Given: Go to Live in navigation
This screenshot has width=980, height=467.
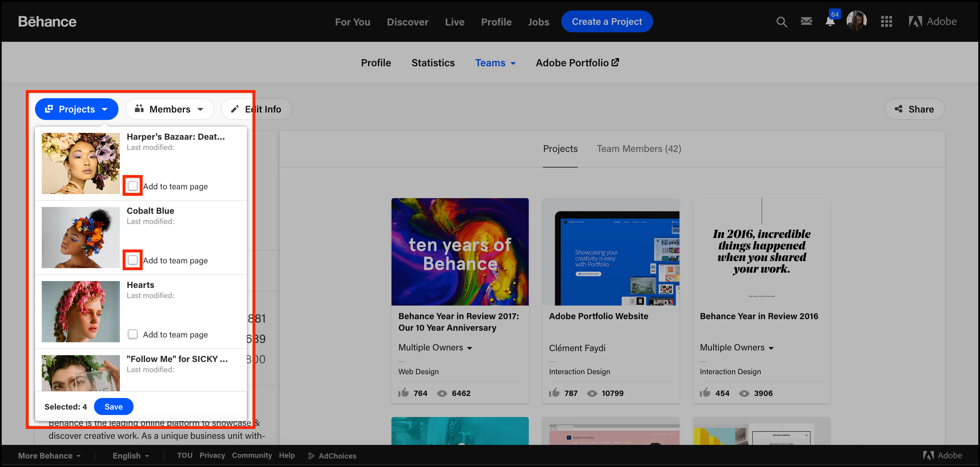Looking at the screenshot, I should point(455,22).
